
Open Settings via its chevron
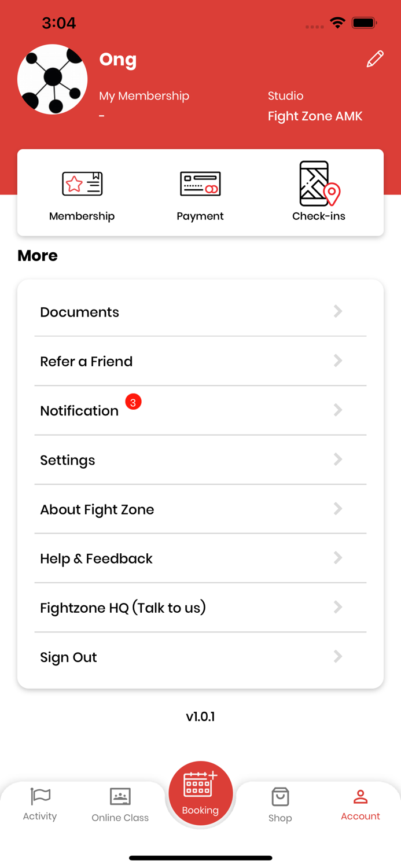pos(338,459)
